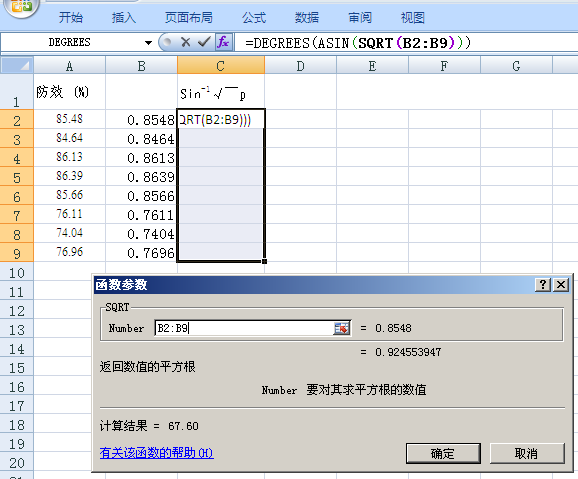The width and height of the screenshot is (578, 479).
Task: Select column D header
Action: [x=300, y=66]
